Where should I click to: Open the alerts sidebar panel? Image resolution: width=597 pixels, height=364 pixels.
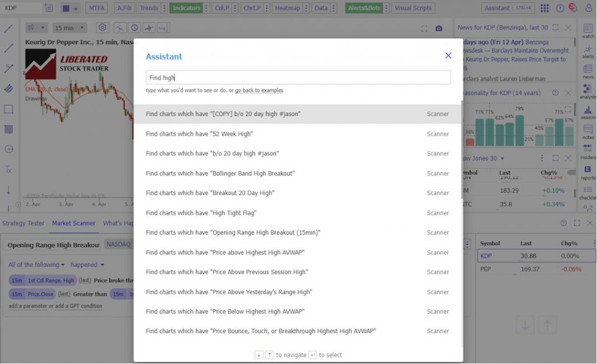pos(588,51)
